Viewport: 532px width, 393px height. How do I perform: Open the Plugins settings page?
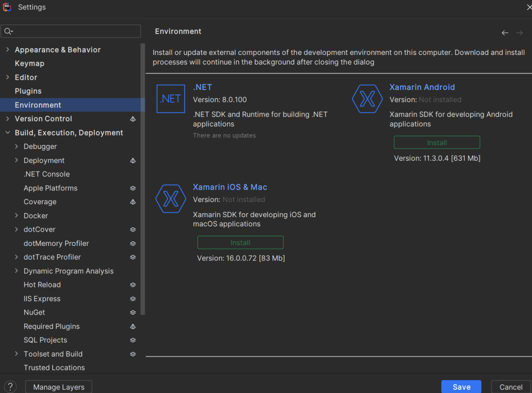28,91
